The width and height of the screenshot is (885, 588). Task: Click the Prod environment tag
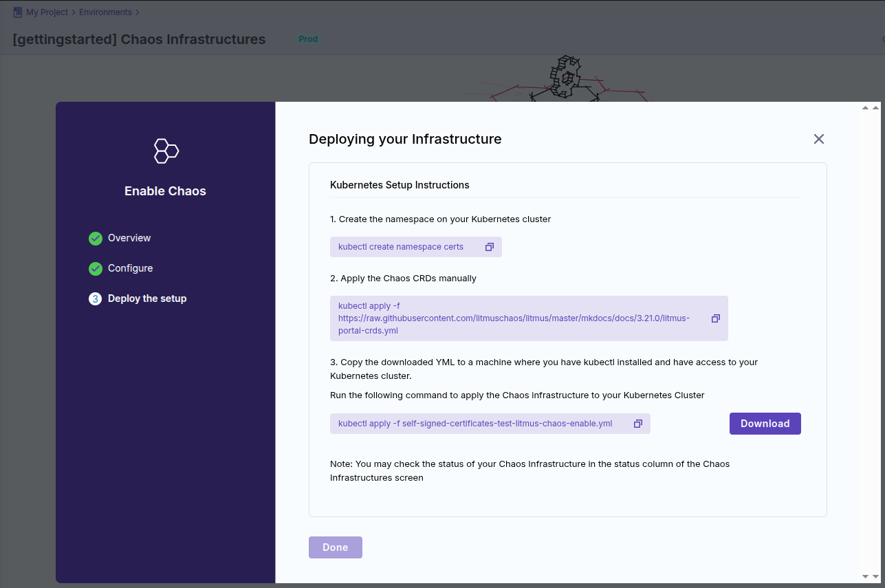point(308,39)
